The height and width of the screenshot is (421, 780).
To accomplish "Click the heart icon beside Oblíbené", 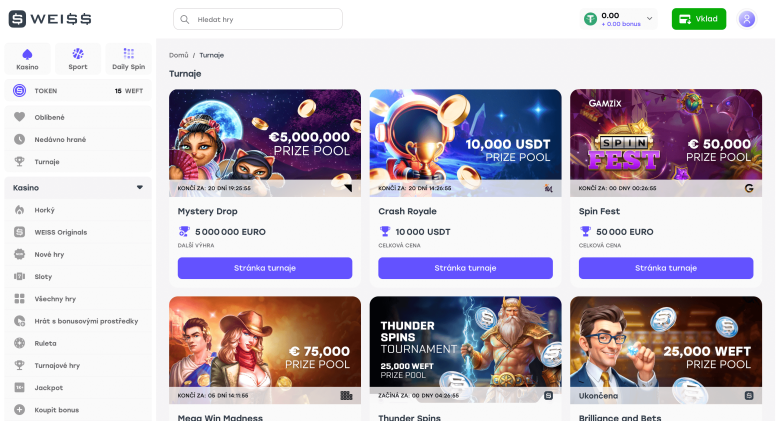I will point(20,117).
